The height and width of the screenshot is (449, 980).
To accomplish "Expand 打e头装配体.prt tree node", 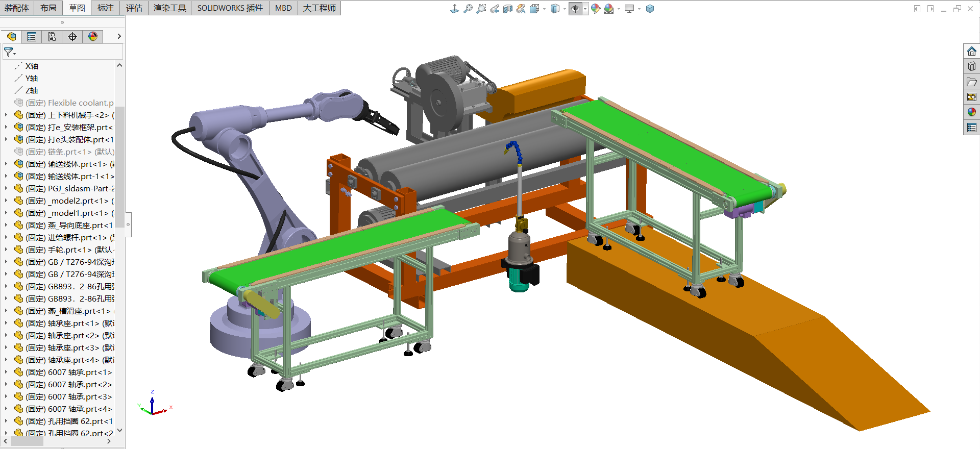I will click(6, 139).
